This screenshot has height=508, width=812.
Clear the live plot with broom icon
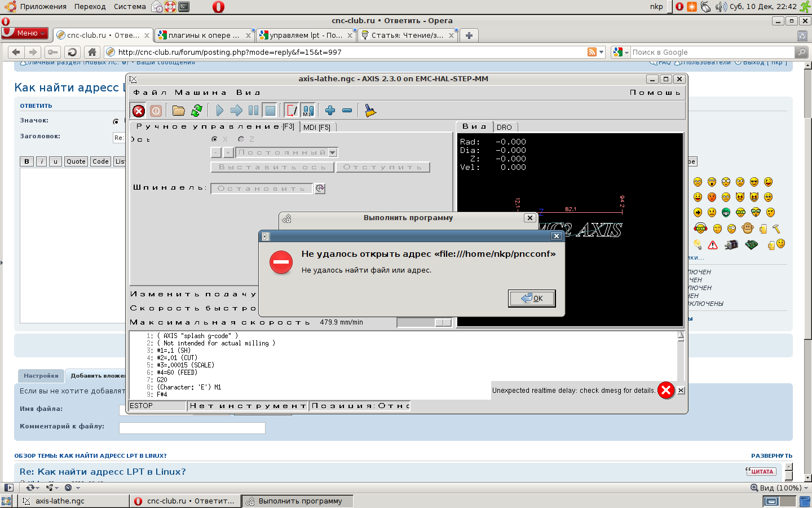tap(370, 111)
